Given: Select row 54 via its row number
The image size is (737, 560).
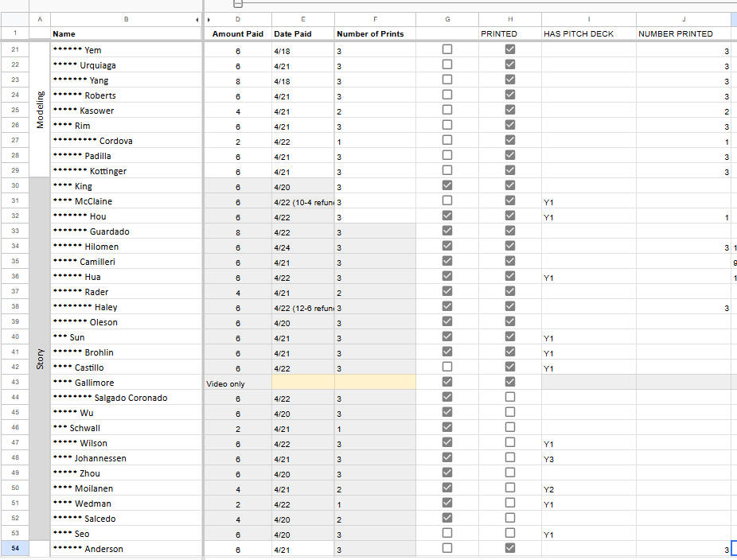Looking at the screenshot, I should click(14, 549).
